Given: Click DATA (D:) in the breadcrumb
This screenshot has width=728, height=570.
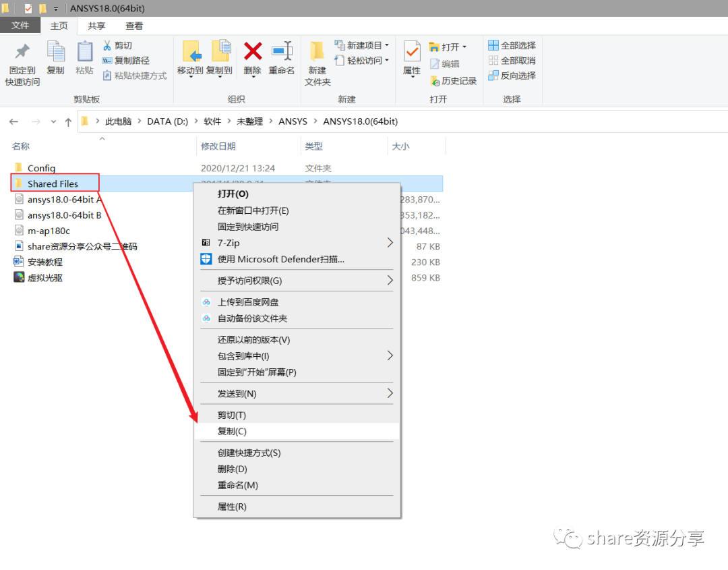Looking at the screenshot, I should [168, 121].
